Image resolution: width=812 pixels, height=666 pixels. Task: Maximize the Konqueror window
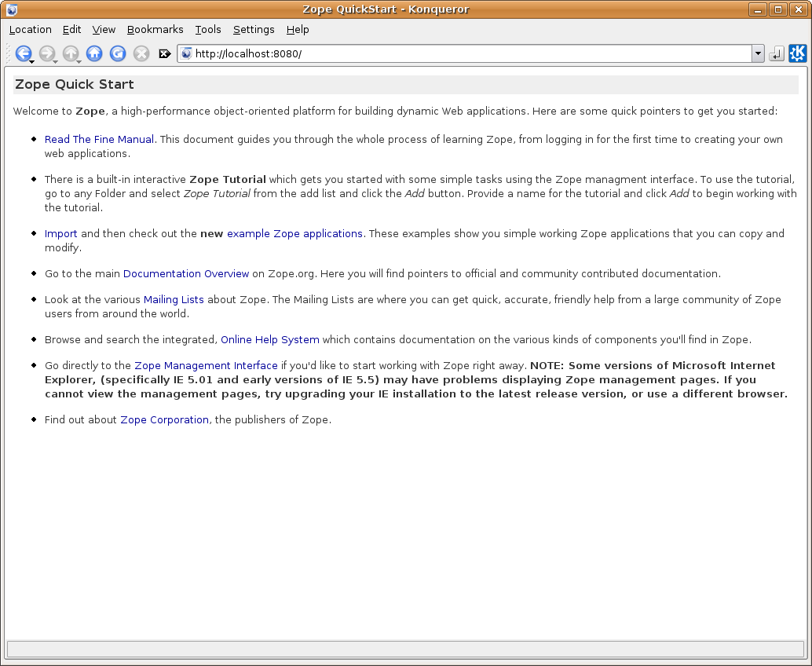pos(777,9)
